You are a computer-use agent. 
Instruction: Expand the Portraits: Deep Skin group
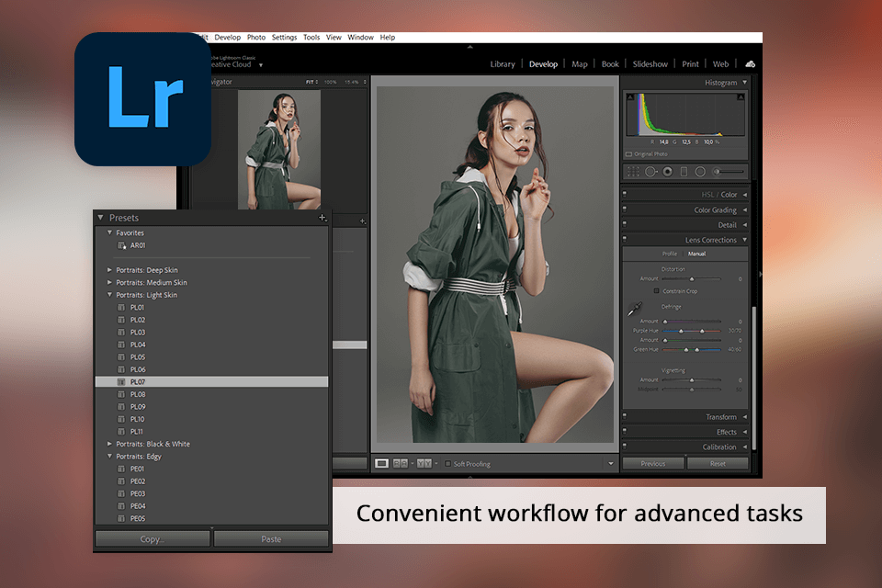coord(109,270)
